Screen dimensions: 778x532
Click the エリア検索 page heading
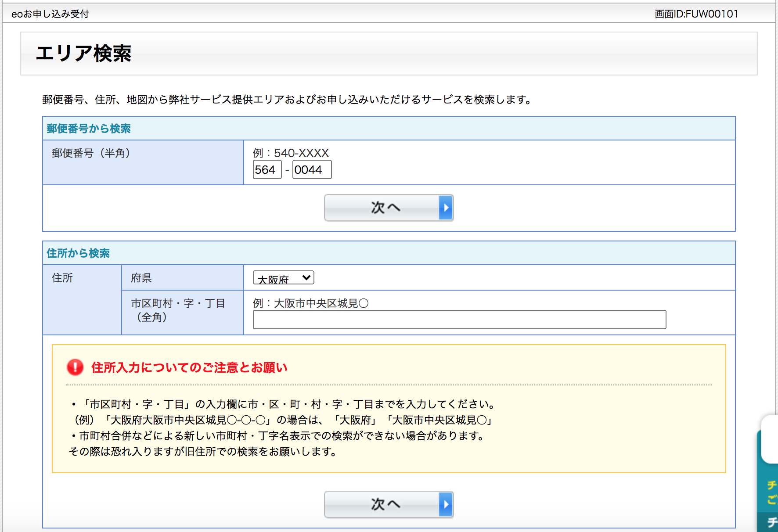83,54
